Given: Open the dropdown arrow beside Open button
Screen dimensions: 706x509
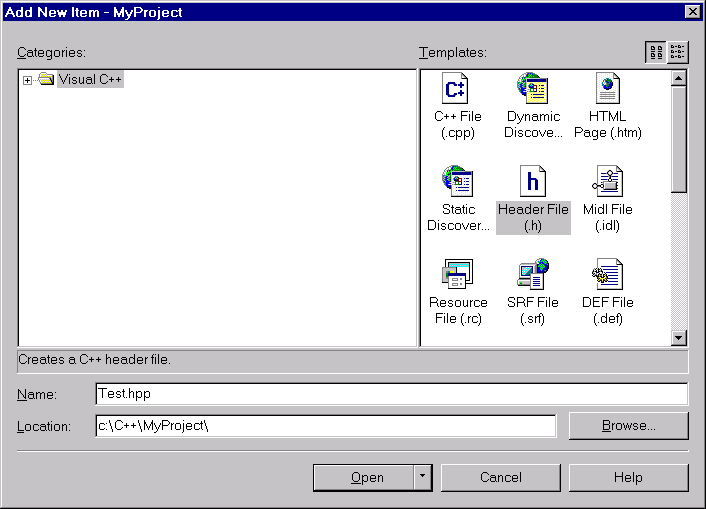Looking at the screenshot, I should coord(423,477).
